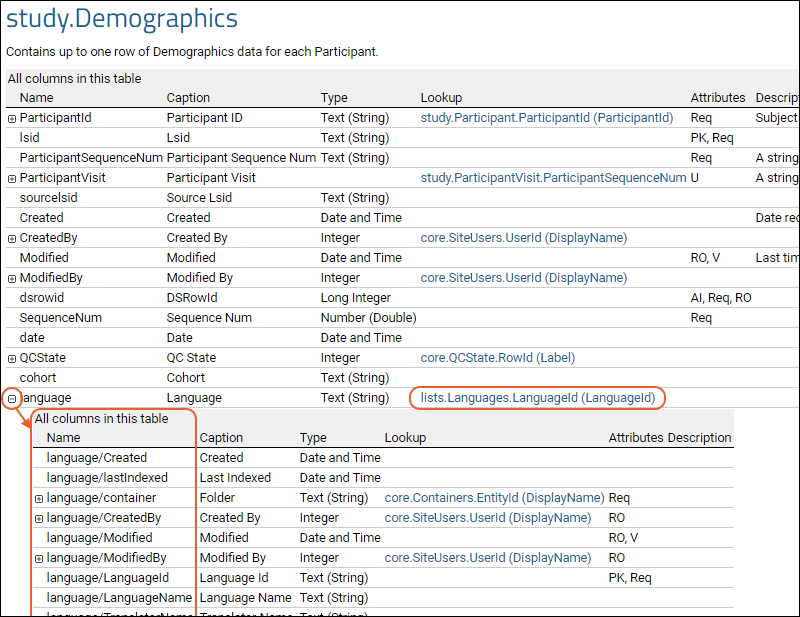The image size is (800, 617).
Task: Open study.ParticipantVisit.ParticipantSequenceNum lookup link
Action: point(553,178)
